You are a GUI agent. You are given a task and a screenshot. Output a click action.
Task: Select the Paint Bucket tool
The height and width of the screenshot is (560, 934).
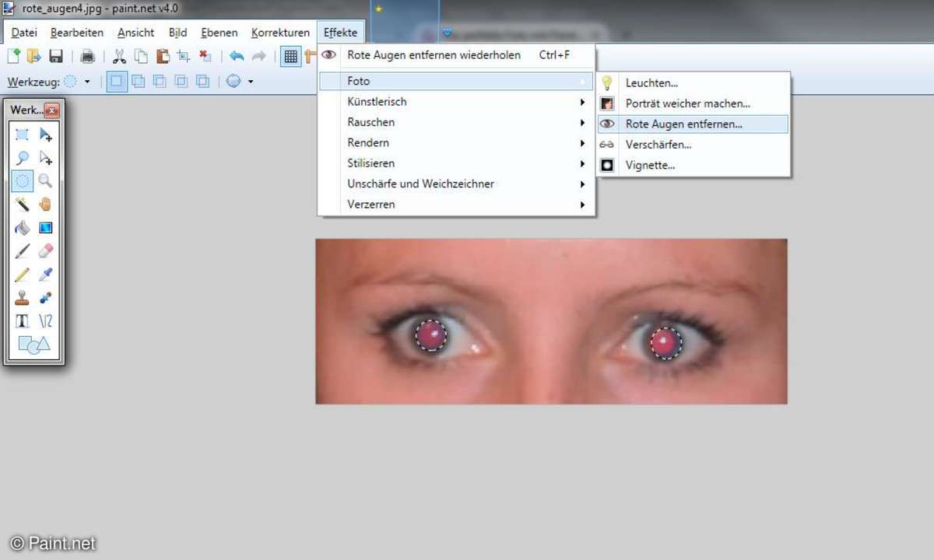click(x=23, y=227)
